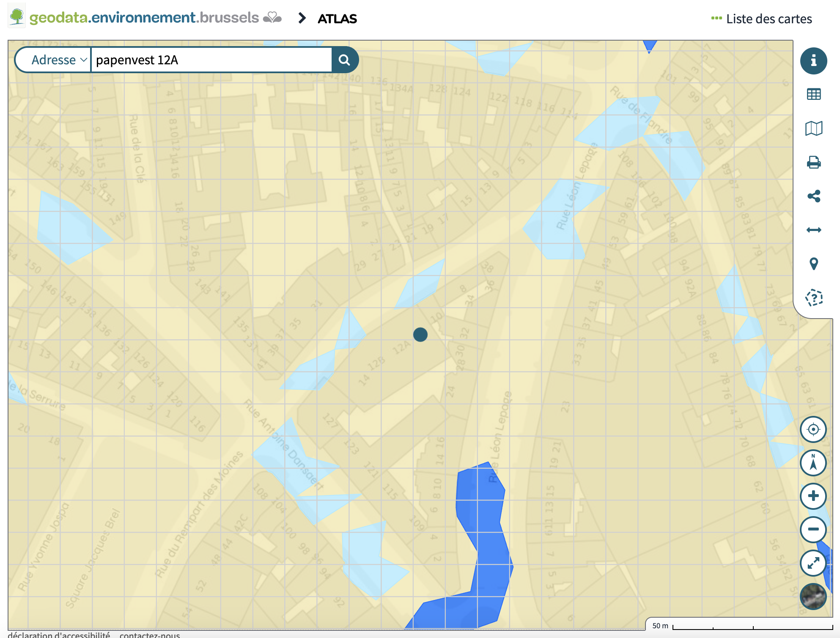Toggle fullscreen map view
The height and width of the screenshot is (638, 840).
pyautogui.click(x=813, y=563)
